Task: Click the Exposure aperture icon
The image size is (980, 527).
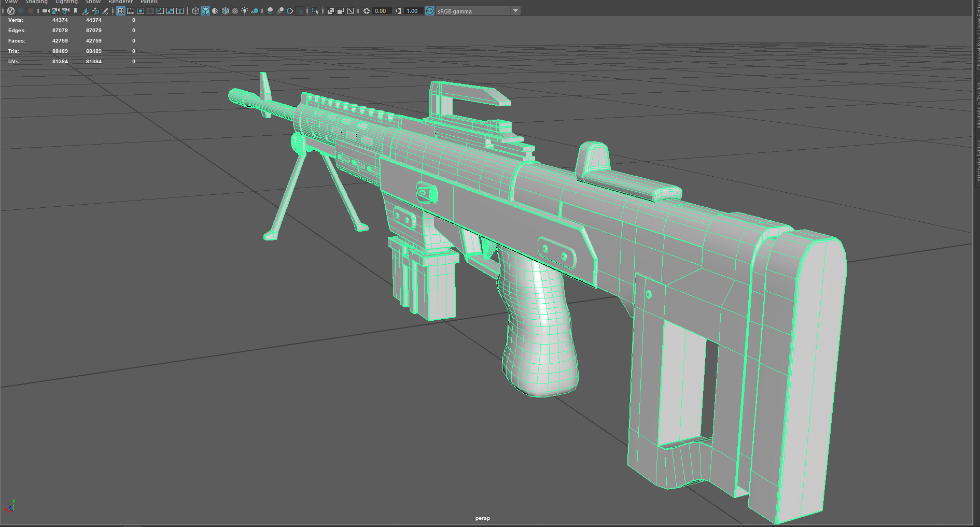Action: click(367, 11)
